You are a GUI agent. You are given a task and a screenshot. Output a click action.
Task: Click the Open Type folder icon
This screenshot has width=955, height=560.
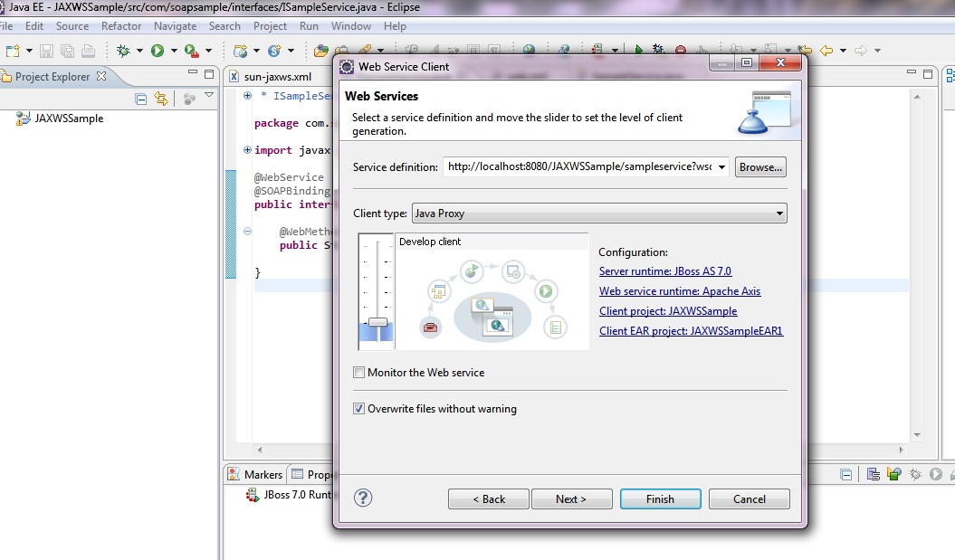coord(320,51)
